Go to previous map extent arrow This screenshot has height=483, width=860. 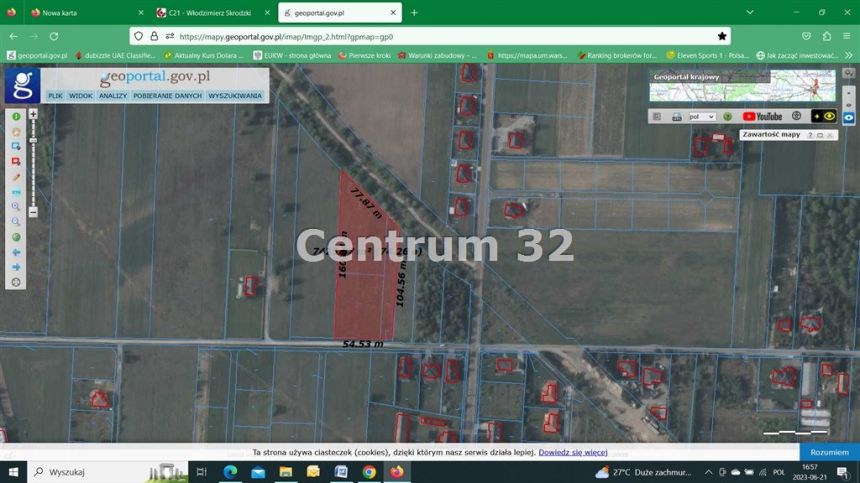tap(16, 252)
